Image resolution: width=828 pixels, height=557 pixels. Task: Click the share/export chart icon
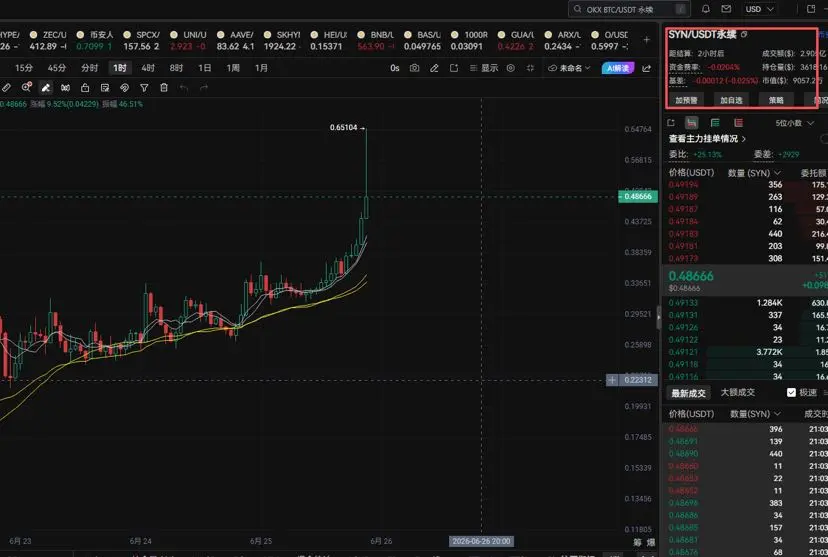coord(454,68)
